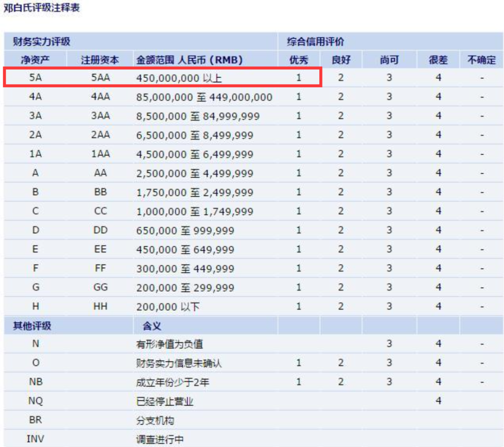
Task: Select the range '450,000 至 649,999'
Action: (185, 249)
